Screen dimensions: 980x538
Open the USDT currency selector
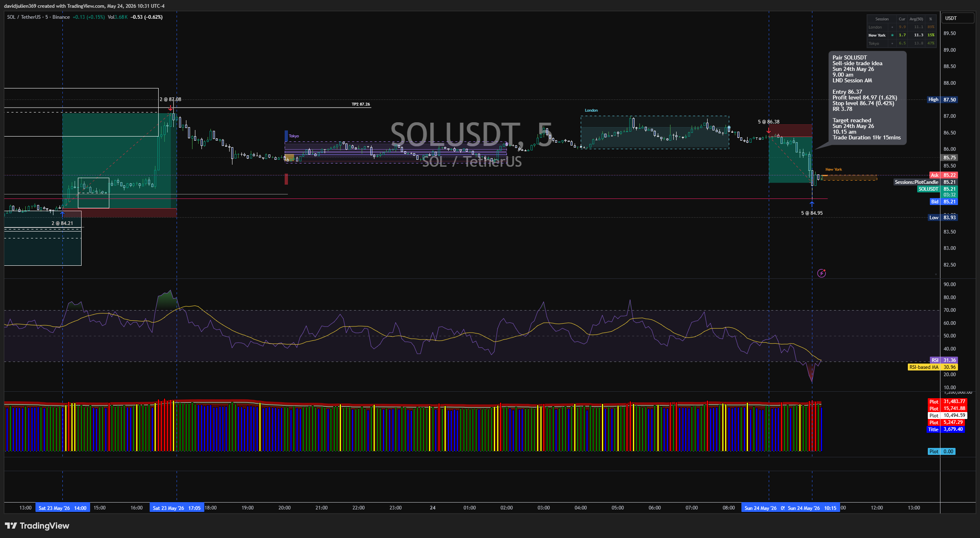click(x=957, y=18)
